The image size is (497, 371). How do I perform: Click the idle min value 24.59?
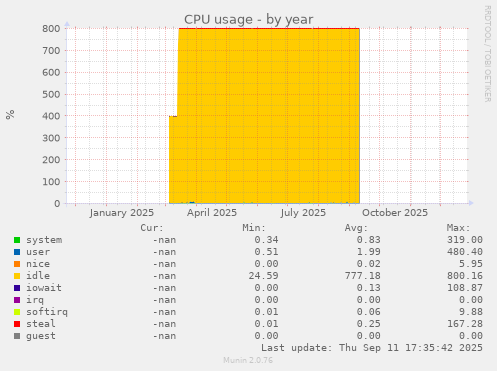(x=263, y=276)
